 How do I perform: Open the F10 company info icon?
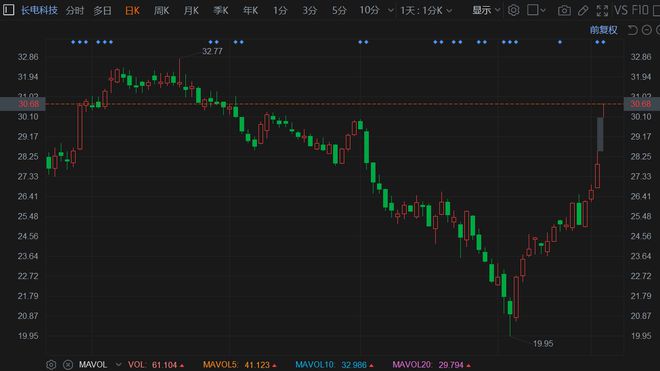pyautogui.click(x=640, y=10)
